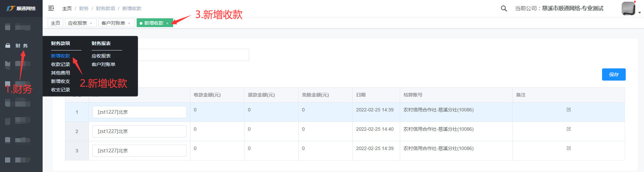This screenshot has height=172, width=644.
Task: Click the edit note icon in row 3
Action: coord(569,148)
